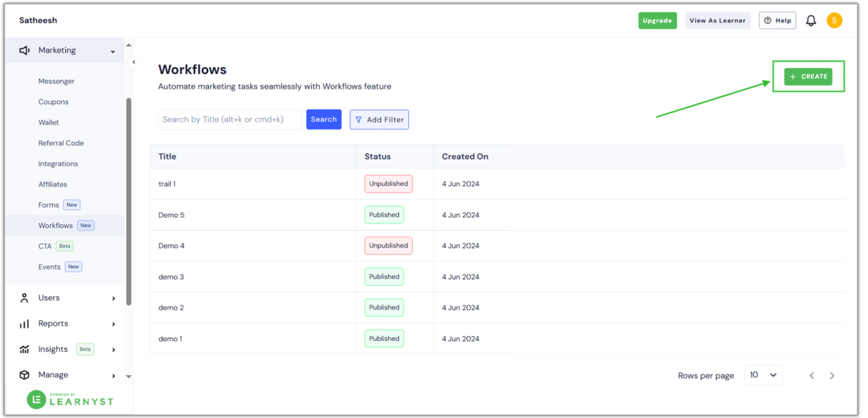
Task: Click the sidebar vertical scrollbar
Action: coord(129,202)
